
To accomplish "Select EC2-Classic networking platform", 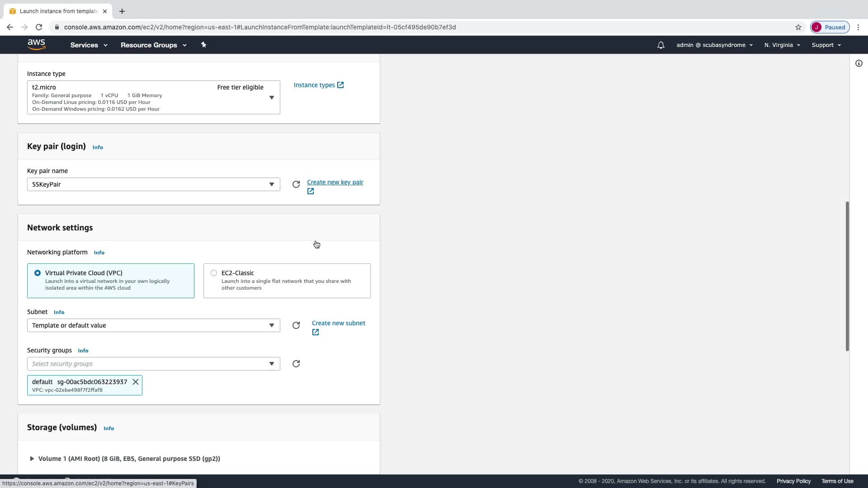I will pyautogui.click(x=214, y=273).
